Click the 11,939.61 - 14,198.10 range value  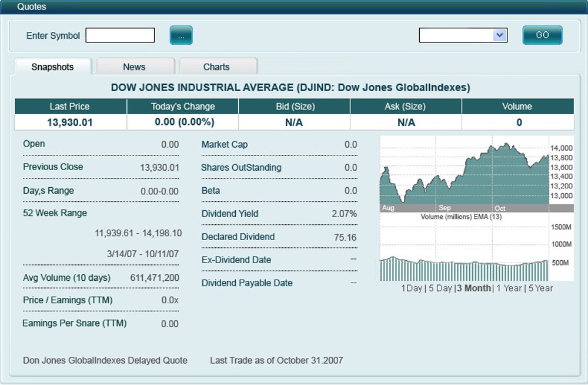pyautogui.click(x=138, y=233)
